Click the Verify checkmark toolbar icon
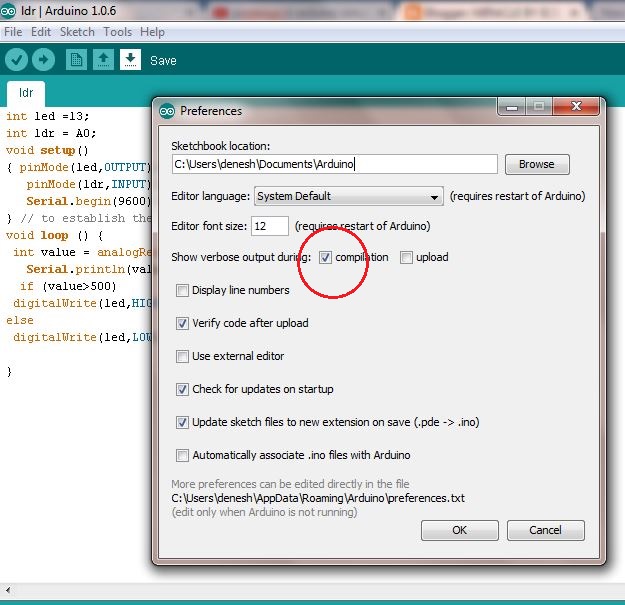 coord(16,60)
